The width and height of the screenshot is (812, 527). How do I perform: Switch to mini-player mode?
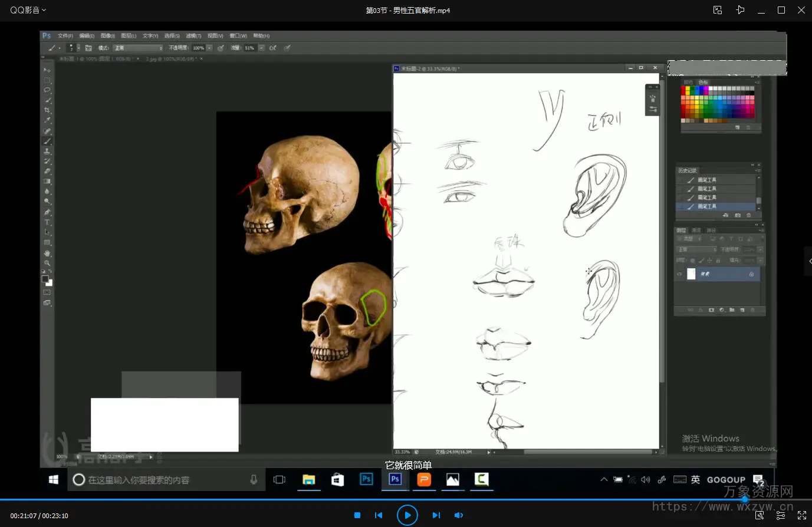coord(718,10)
